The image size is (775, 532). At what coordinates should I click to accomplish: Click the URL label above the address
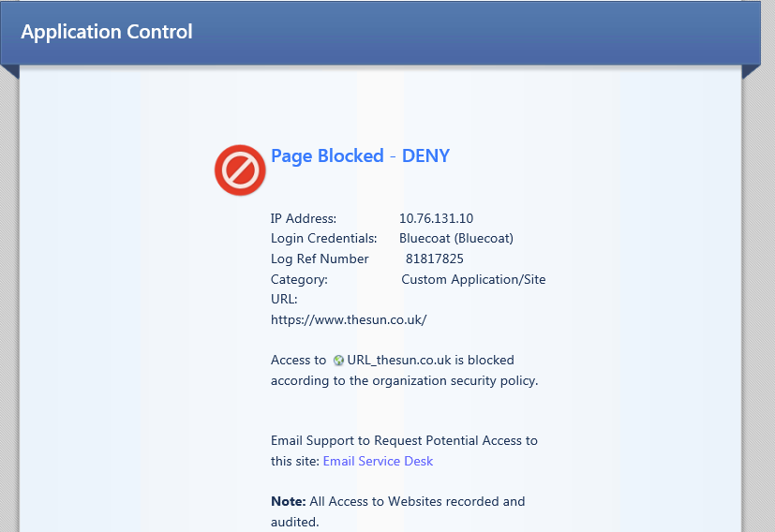pyautogui.click(x=284, y=300)
